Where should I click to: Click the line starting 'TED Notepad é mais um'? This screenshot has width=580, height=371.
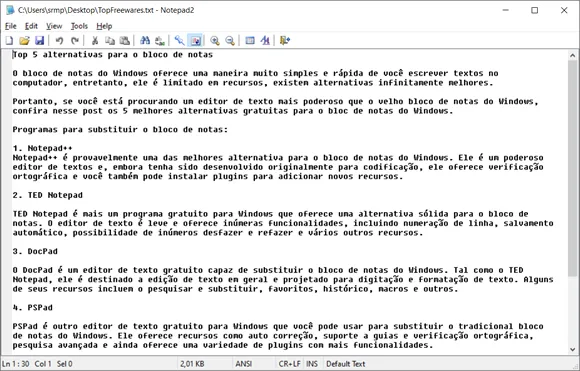pyautogui.click(x=271, y=214)
